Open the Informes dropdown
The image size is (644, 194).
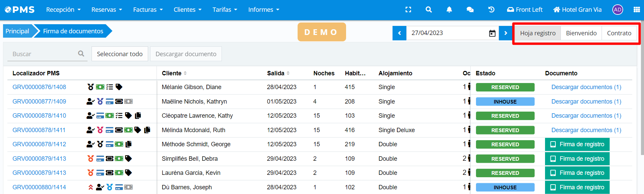click(x=264, y=10)
